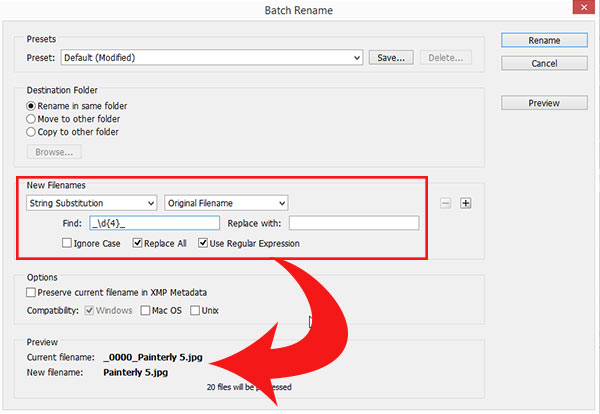Close the Batch Rename dialog
The height and width of the screenshot is (414, 600).
coord(584,7)
